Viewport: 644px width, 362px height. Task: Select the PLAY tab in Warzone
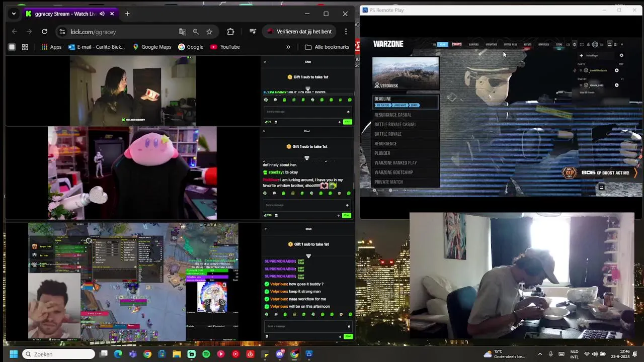pos(443,44)
